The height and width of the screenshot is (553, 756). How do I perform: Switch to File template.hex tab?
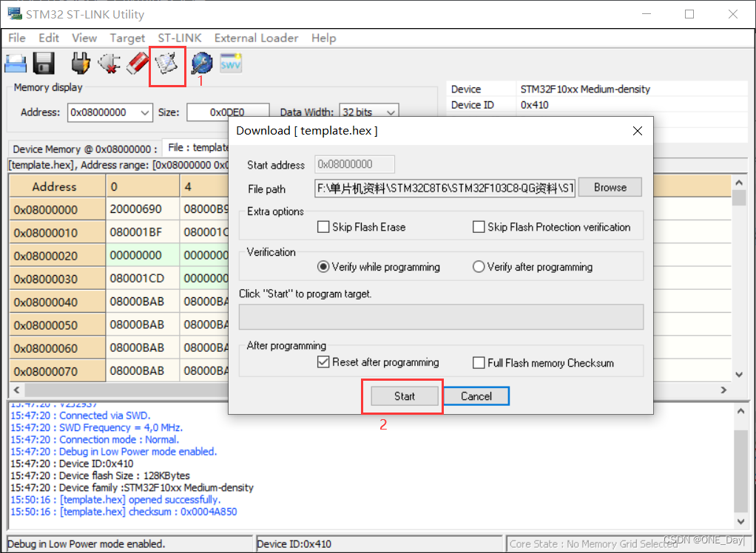pyautogui.click(x=196, y=147)
